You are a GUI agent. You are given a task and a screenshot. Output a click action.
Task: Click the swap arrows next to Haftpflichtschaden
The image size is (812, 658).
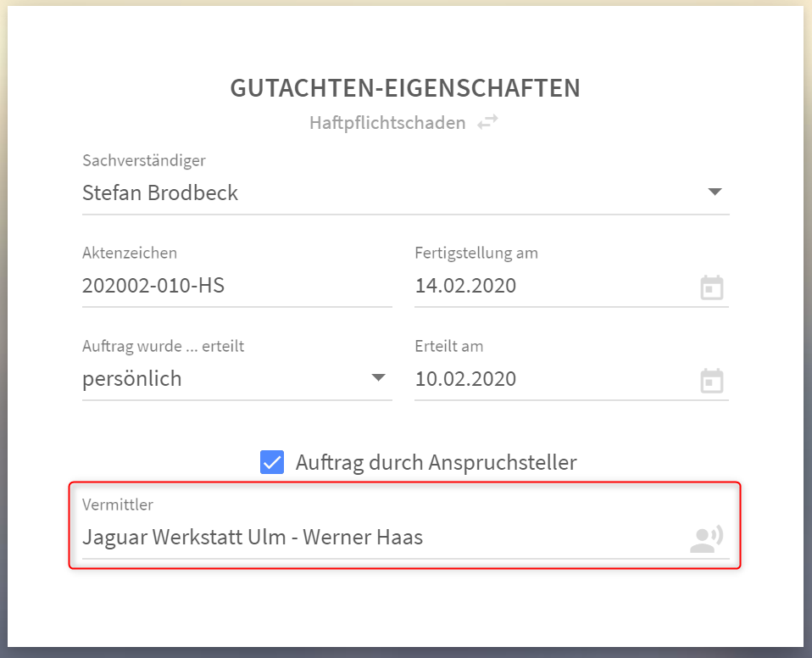(x=487, y=122)
